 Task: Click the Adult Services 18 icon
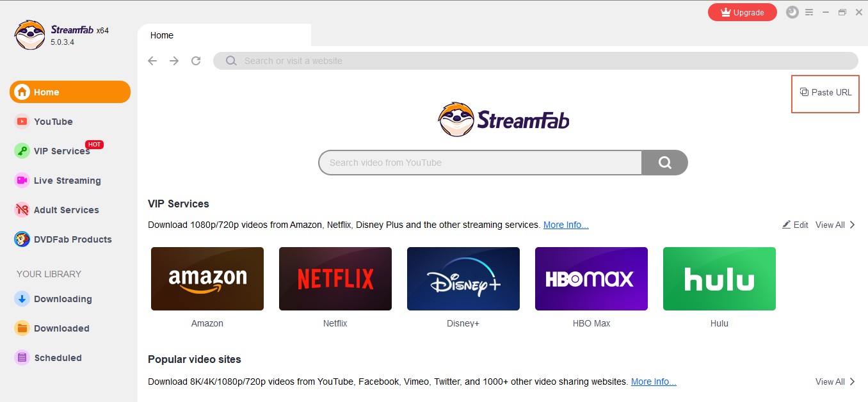[x=22, y=210]
